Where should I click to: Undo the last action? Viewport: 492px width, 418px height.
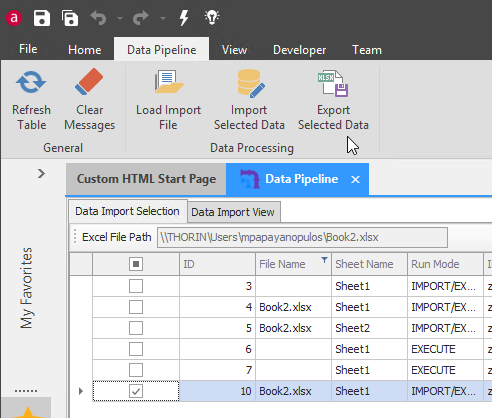tap(98, 18)
